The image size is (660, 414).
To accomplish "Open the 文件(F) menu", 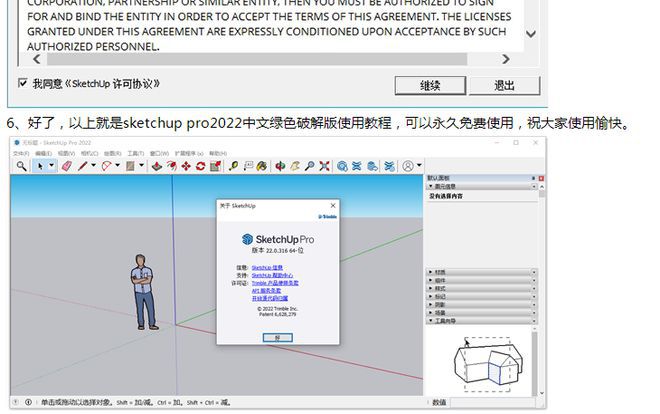I will [21, 154].
